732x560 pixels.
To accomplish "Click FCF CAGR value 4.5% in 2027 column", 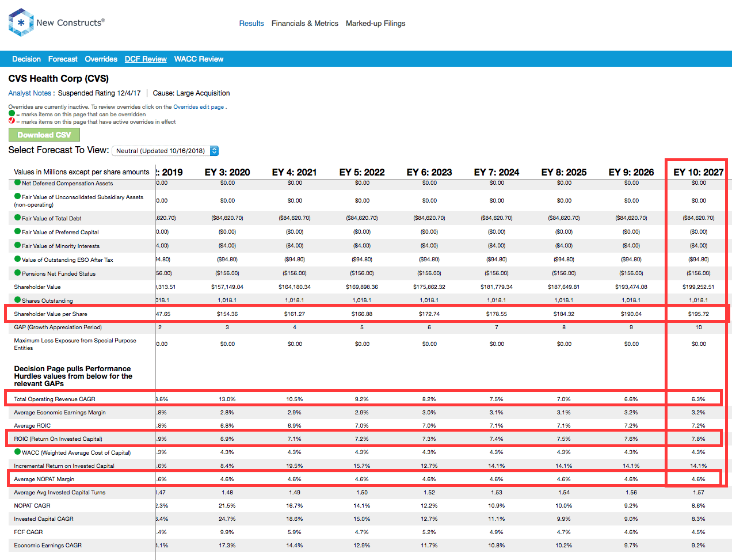I will coord(699,532).
